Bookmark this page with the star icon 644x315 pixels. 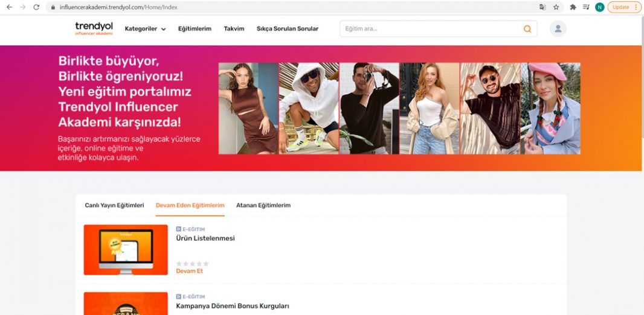tap(556, 7)
